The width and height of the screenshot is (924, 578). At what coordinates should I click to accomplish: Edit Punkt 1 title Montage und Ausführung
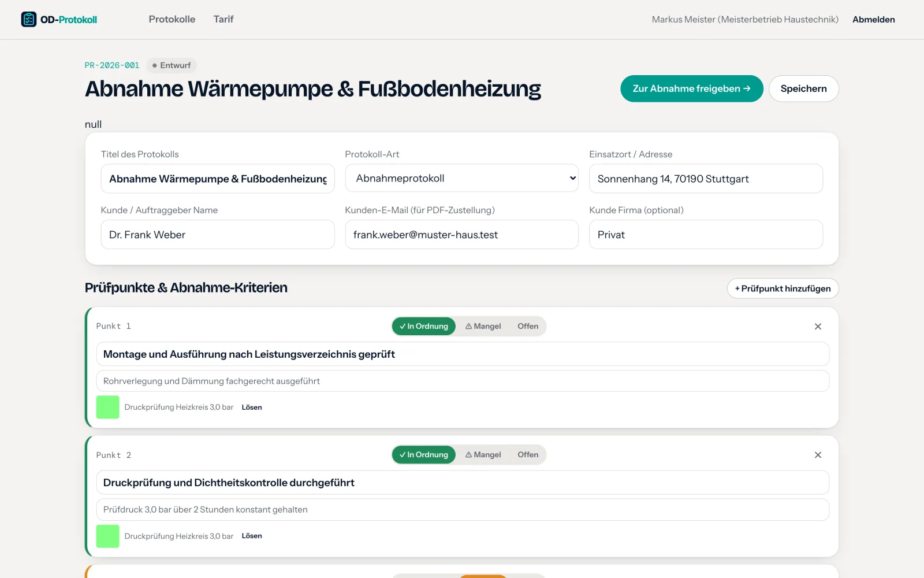463,354
